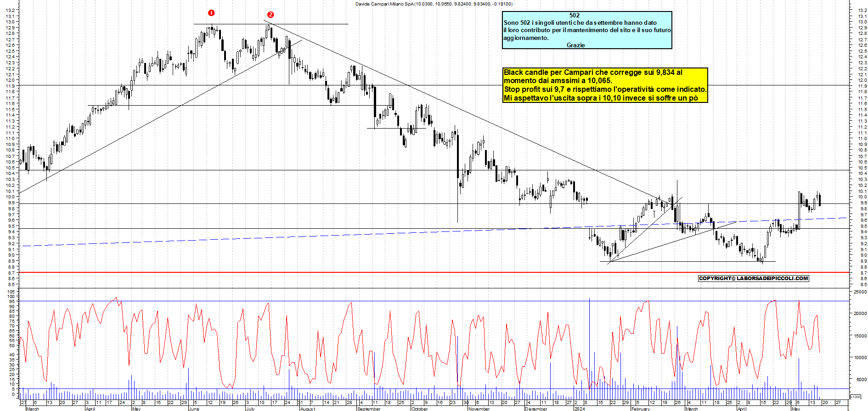
Task: Click the '15000' volume scale value
Action: tap(860, 336)
